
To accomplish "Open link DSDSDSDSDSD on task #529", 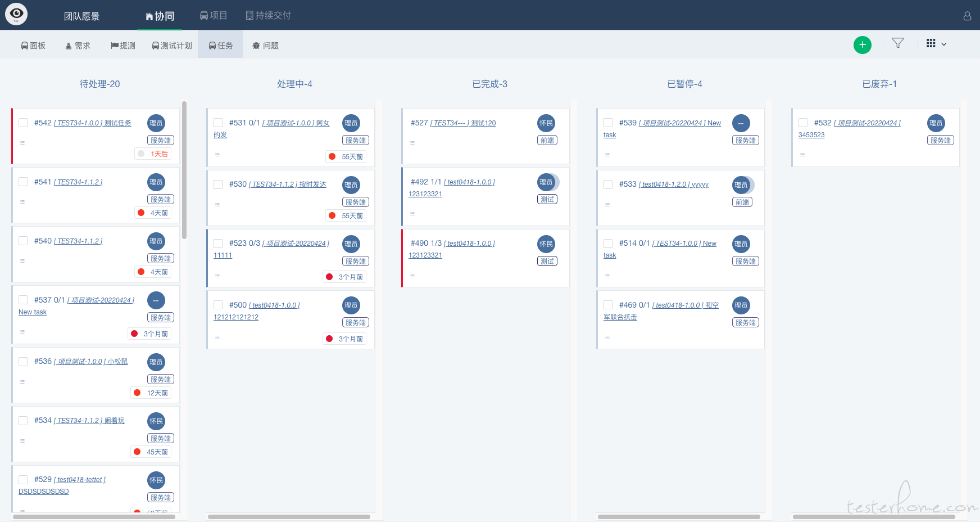I will (44, 492).
